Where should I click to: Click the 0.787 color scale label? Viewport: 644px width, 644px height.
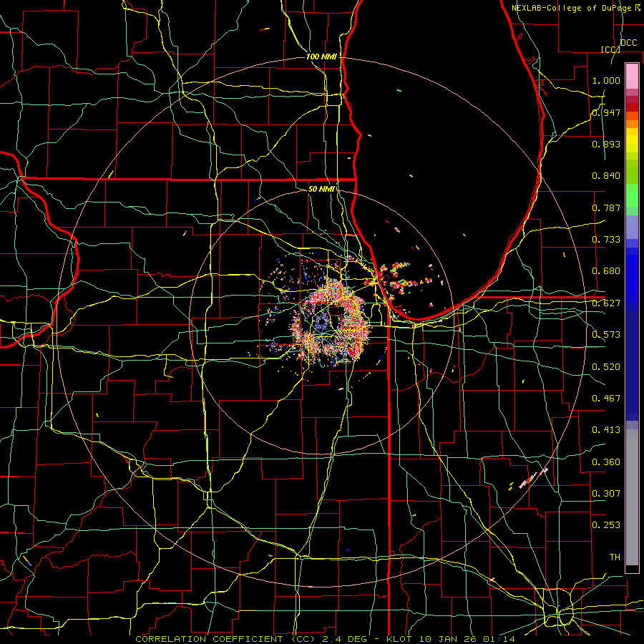[x=606, y=208]
